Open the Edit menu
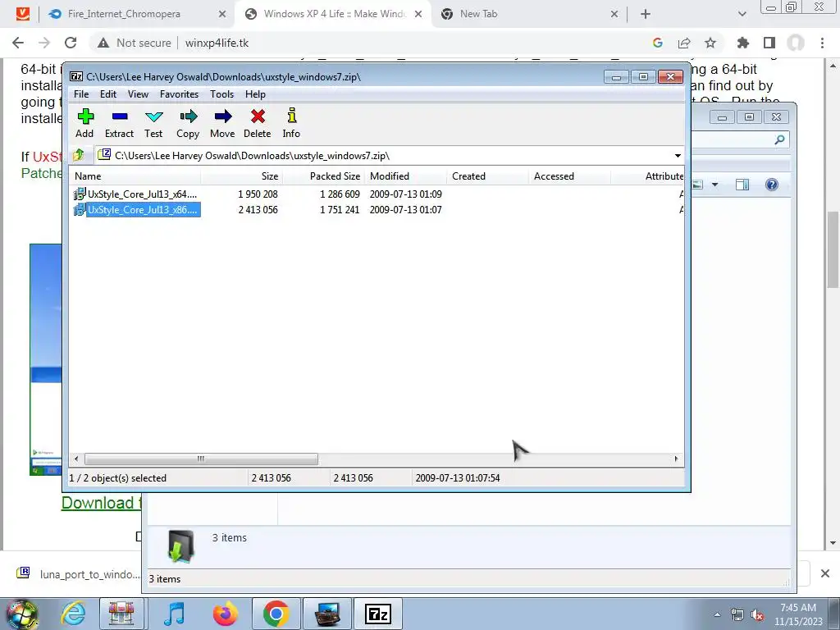 coord(108,94)
